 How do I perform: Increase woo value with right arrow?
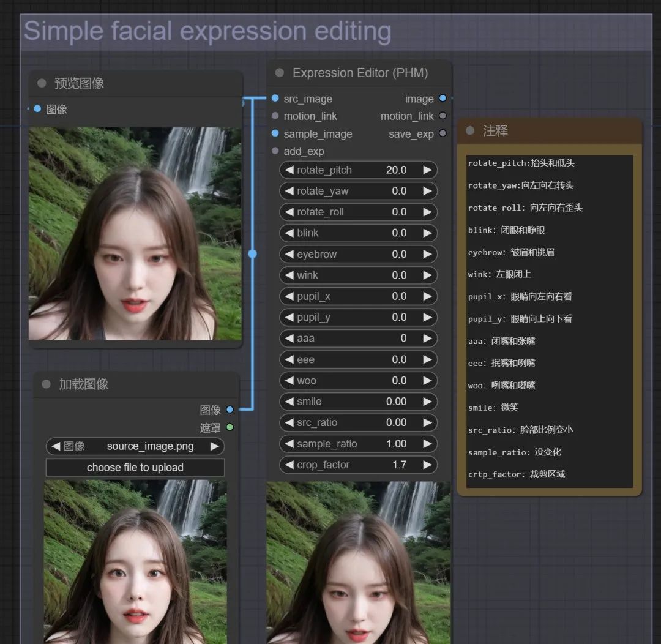[x=427, y=380]
